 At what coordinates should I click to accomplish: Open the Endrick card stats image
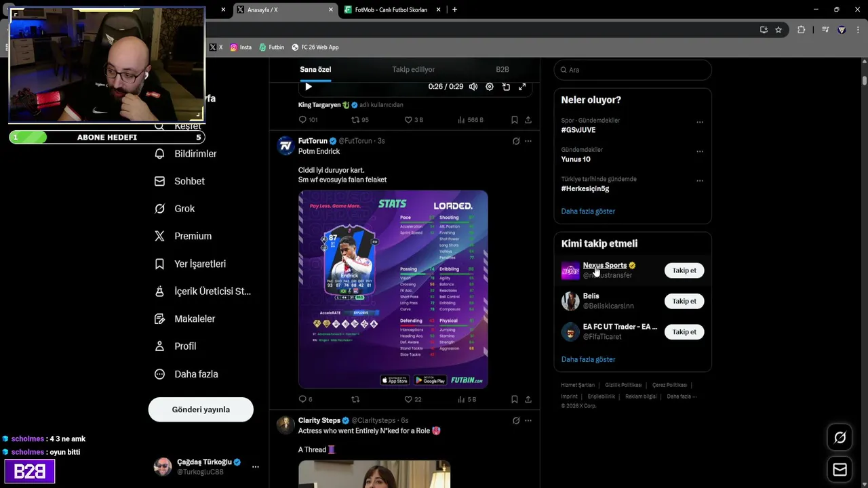(393, 289)
